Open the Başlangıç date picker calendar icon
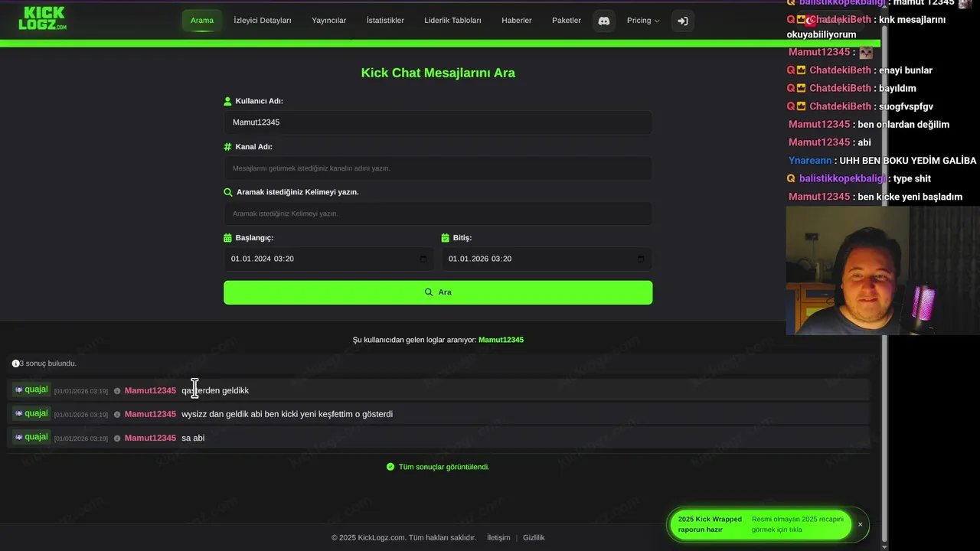The width and height of the screenshot is (980, 551). tap(423, 259)
